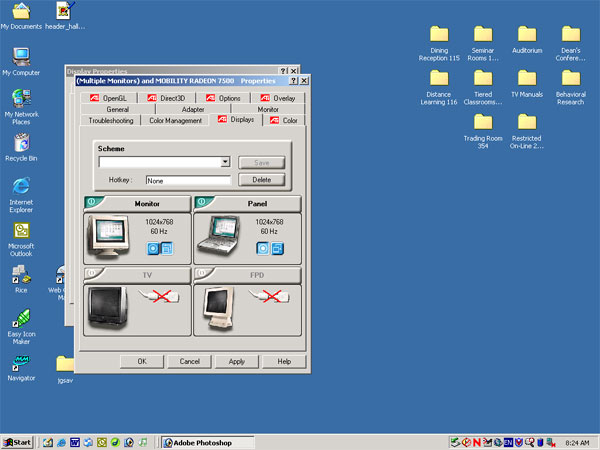Select the Displays tab
This screenshot has height=450, width=600.
[236, 120]
